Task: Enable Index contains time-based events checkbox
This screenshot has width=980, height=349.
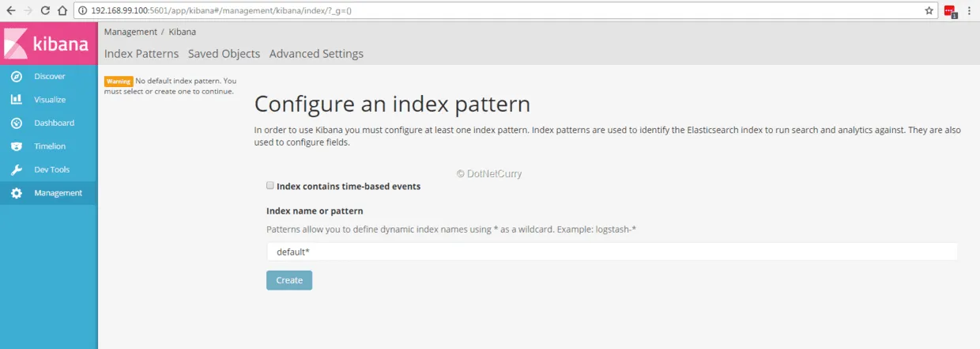Action: 270,185
